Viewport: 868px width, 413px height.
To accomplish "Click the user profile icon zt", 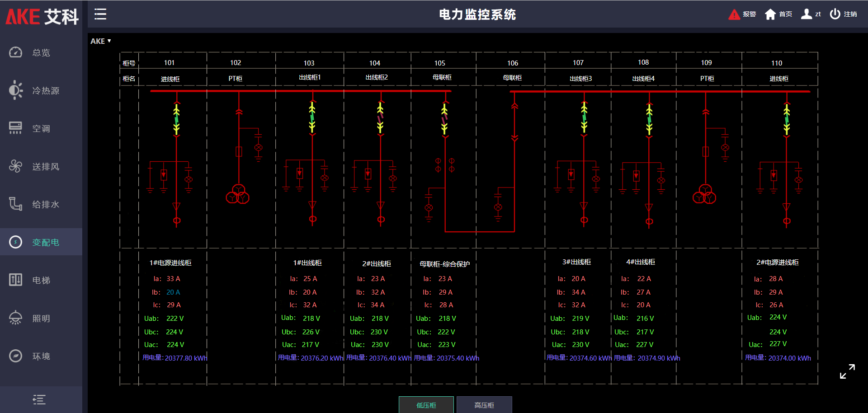I will [806, 14].
